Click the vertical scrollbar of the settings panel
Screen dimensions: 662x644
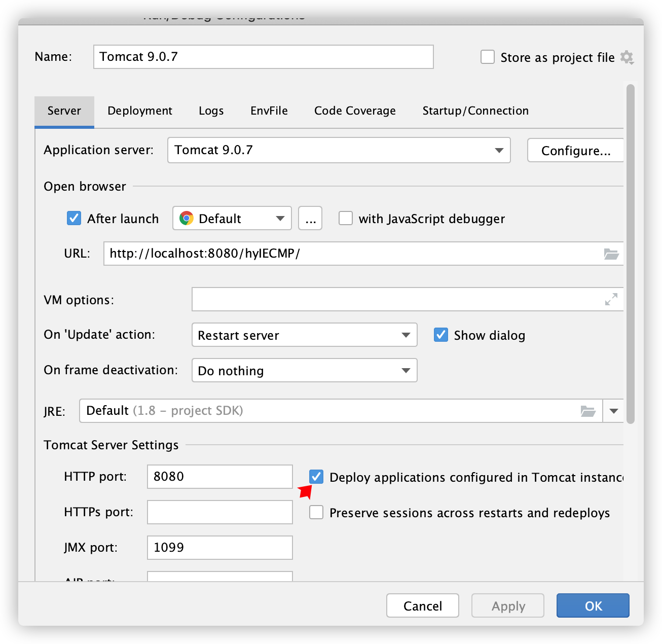click(x=631, y=254)
